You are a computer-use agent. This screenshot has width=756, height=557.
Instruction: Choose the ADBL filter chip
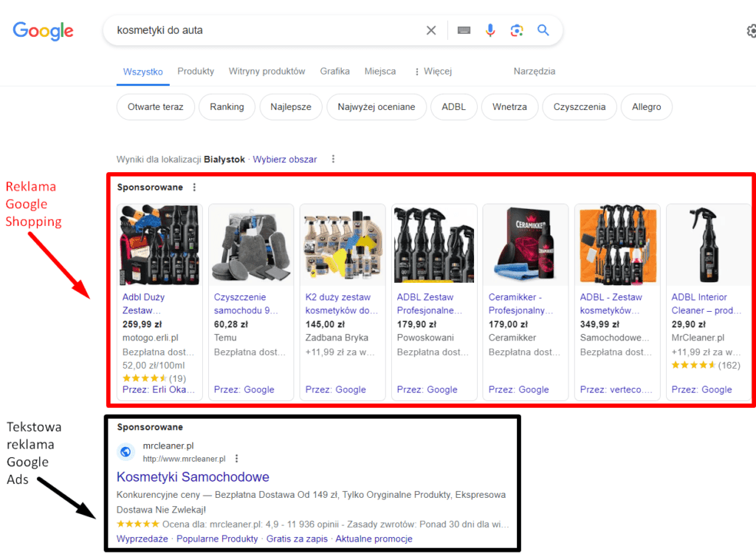(x=454, y=107)
